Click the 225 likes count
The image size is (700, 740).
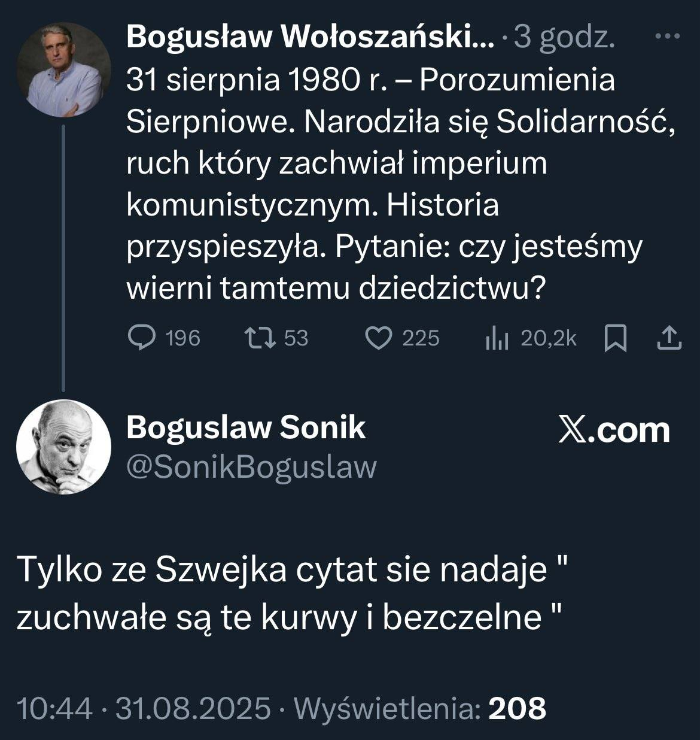(421, 338)
